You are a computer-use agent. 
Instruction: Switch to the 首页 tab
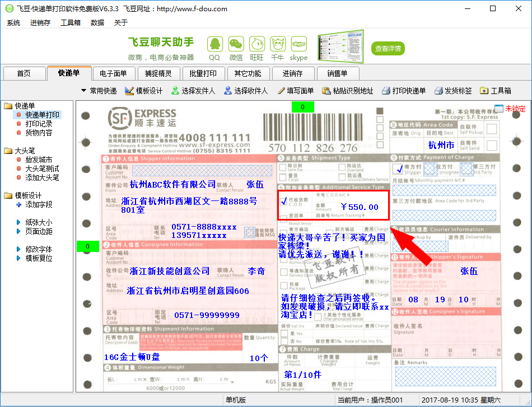(x=24, y=73)
